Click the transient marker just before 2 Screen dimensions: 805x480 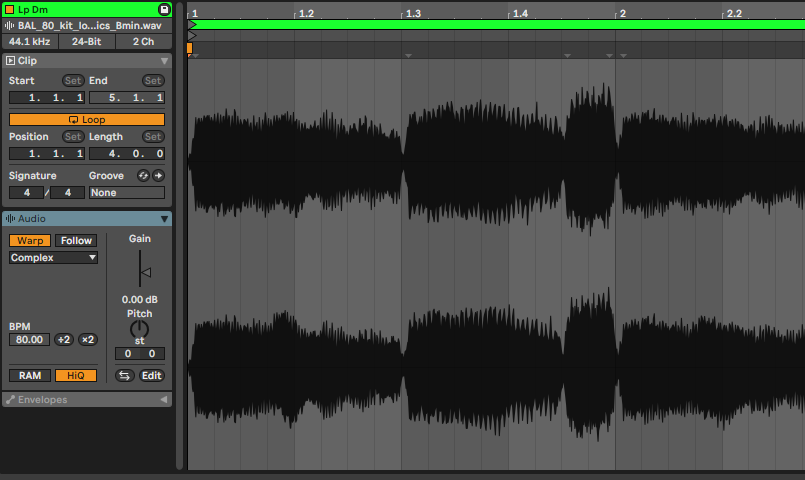click(x=609, y=55)
